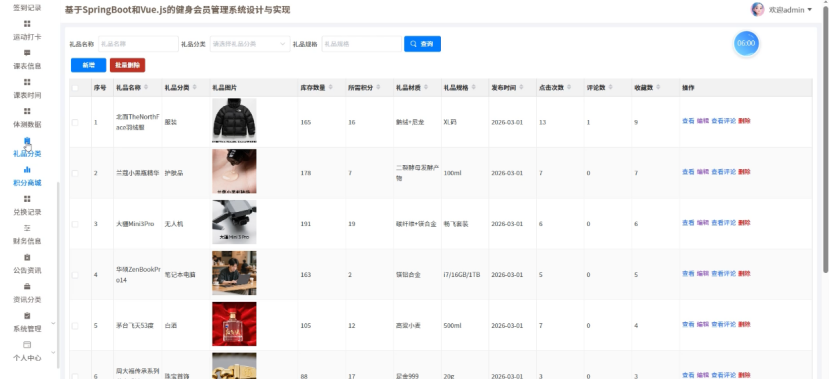Click 编辑 for 茅台飞天53度 row

pyautogui.click(x=703, y=325)
